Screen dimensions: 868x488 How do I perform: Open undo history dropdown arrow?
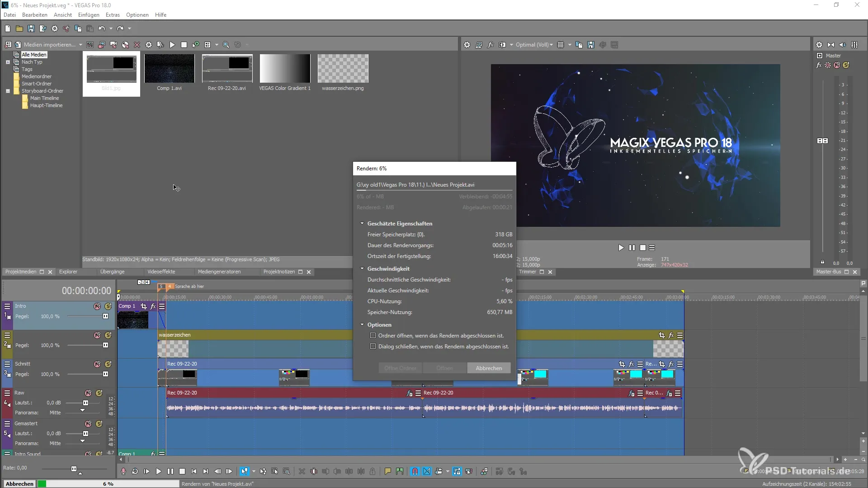click(111, 28)
